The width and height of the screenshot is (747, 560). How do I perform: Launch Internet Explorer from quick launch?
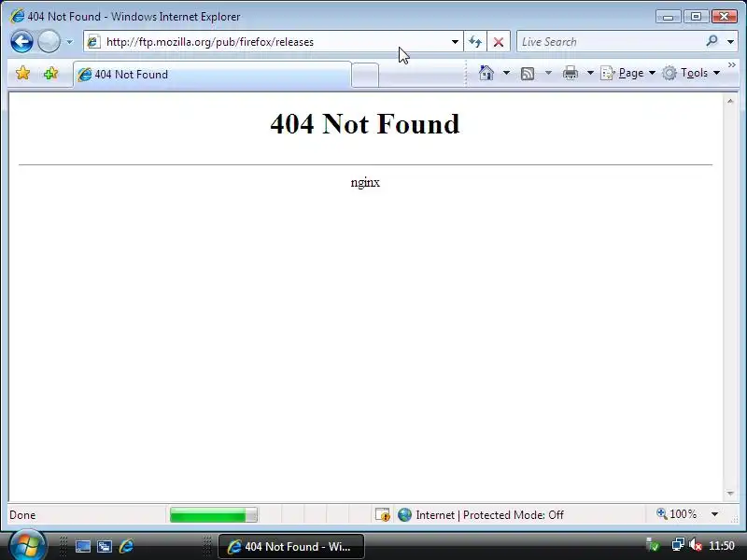pos(126,546)
